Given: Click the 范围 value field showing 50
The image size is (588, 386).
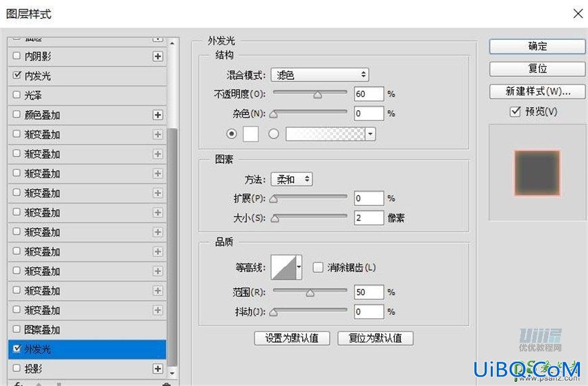Looking at the screenshot, I should (x=369, y=292).
